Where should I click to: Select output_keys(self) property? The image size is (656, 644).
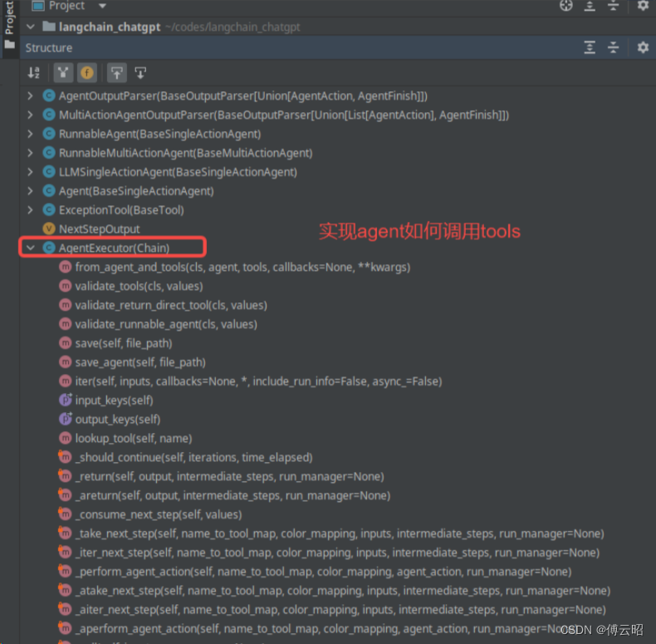tap(118, 419)
